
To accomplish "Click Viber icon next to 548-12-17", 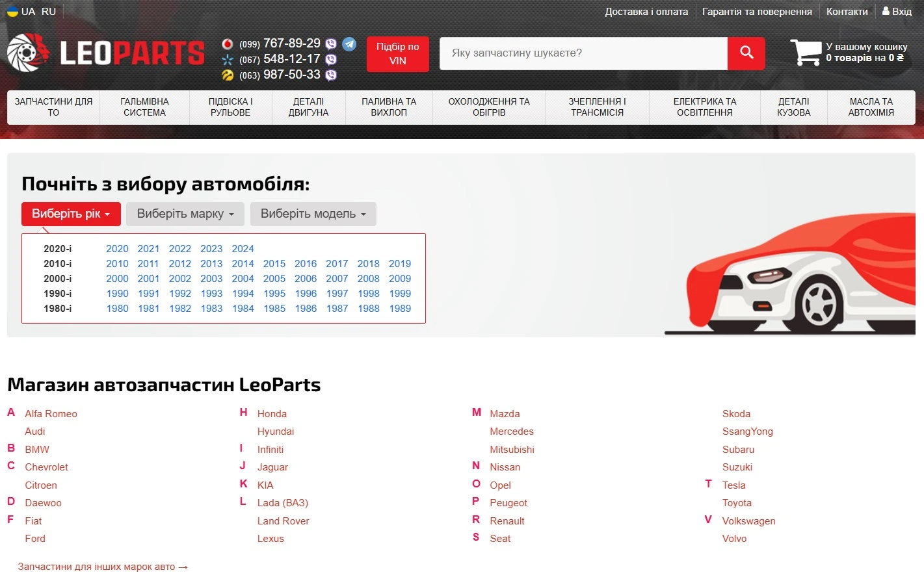I will pos(331,60).
